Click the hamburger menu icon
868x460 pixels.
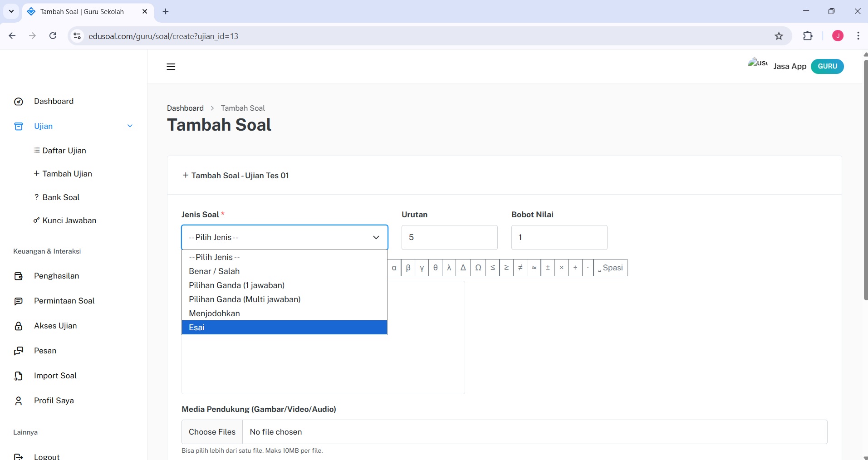coord(171,67)
